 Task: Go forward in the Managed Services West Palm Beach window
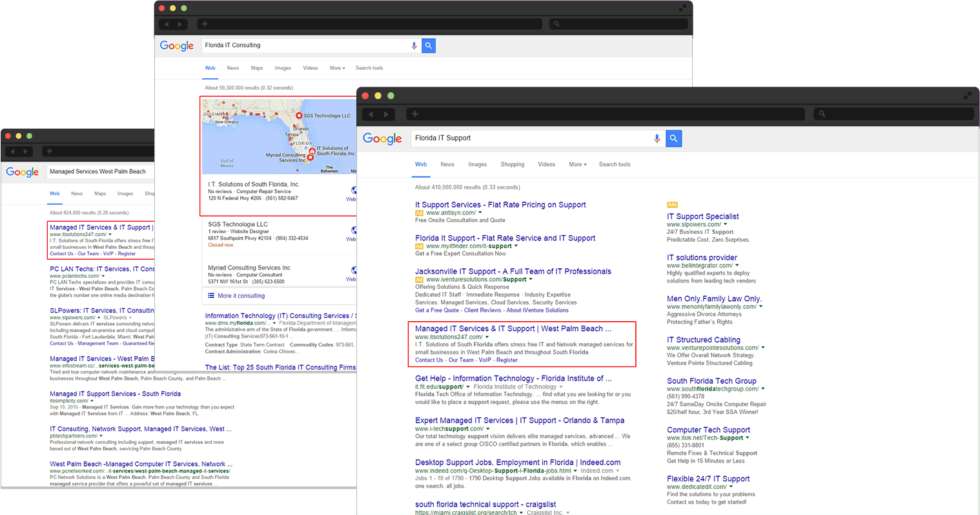pos(26,151)
